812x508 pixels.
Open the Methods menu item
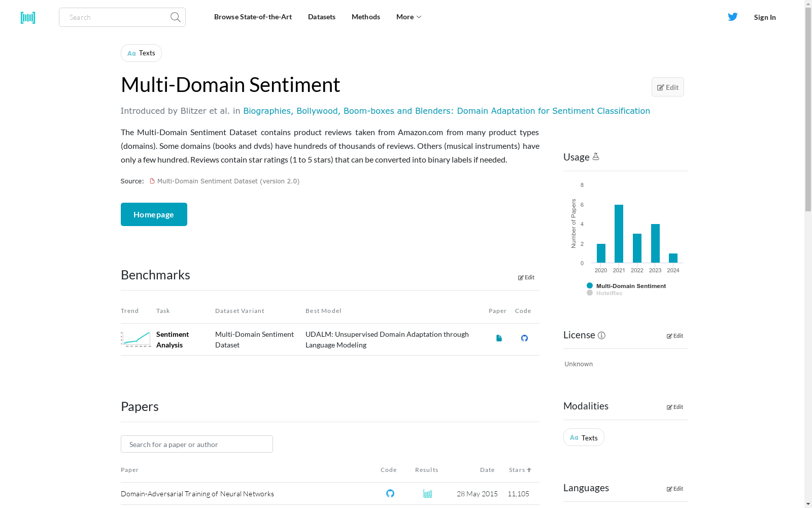[x=365, y=17]
